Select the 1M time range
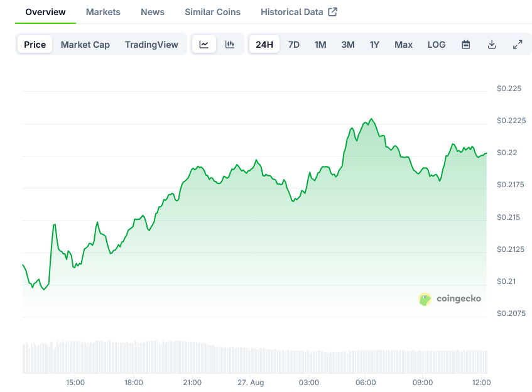The image size is (532, 392). click(x=320, y=45)
